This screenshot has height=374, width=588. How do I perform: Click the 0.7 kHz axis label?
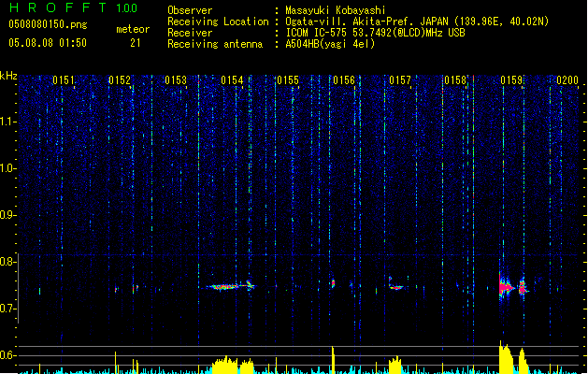[x=7, y=309]
